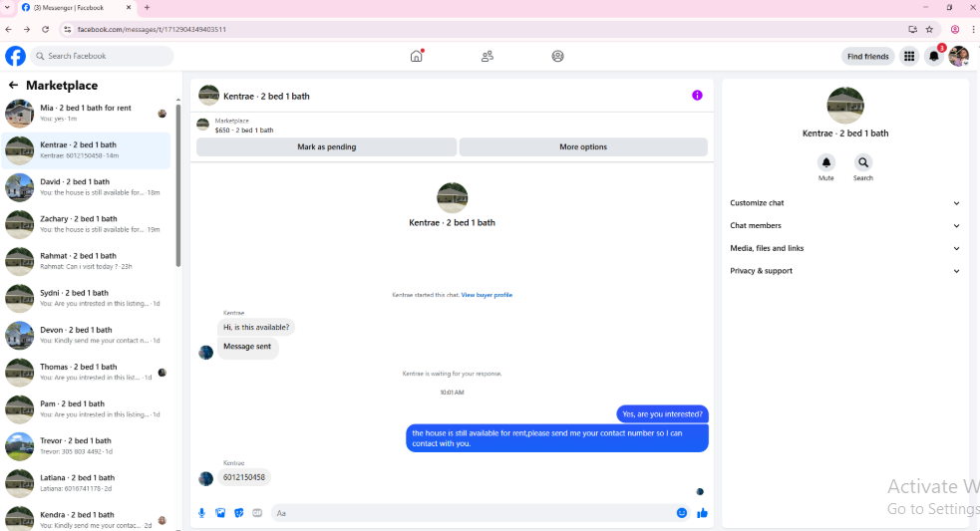This screenshot has width=980, height=531.
Task: Expand Media, files and links section
Action: point(844,248)
